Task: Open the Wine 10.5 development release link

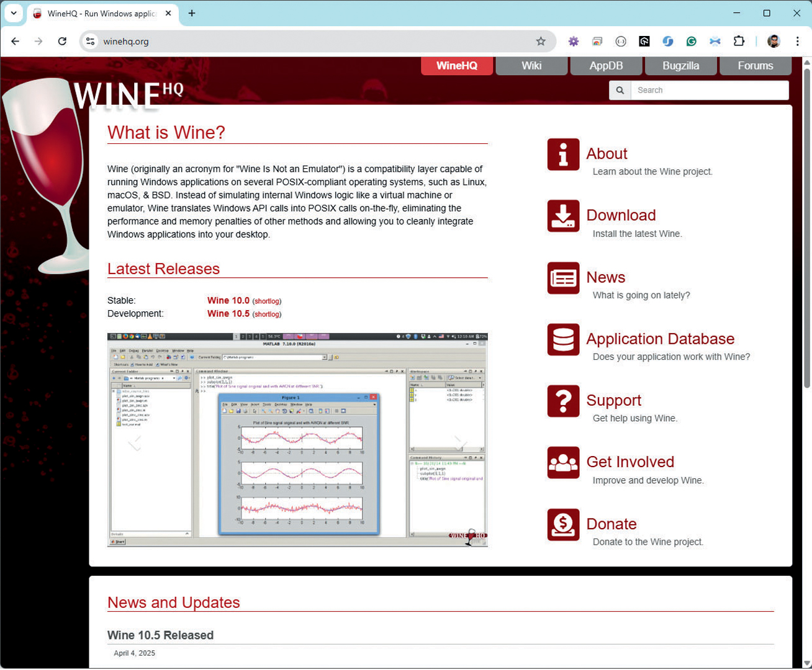Action: (228, 313)
